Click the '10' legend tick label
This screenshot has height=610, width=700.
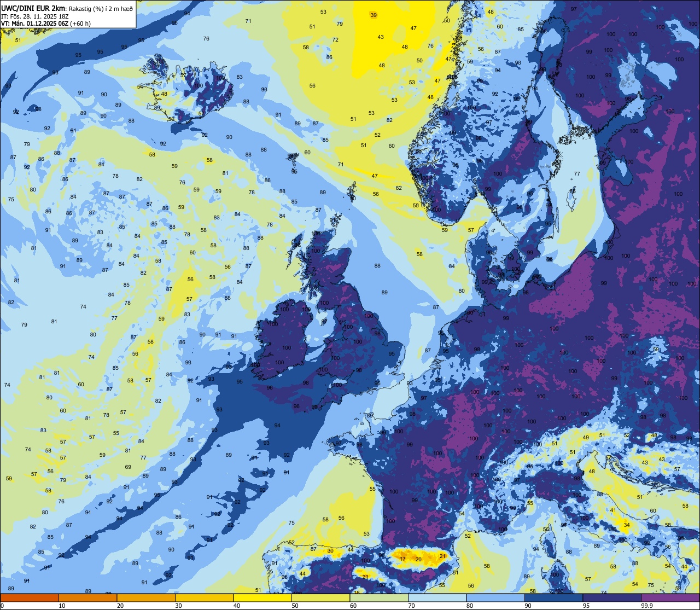point(62,606)
